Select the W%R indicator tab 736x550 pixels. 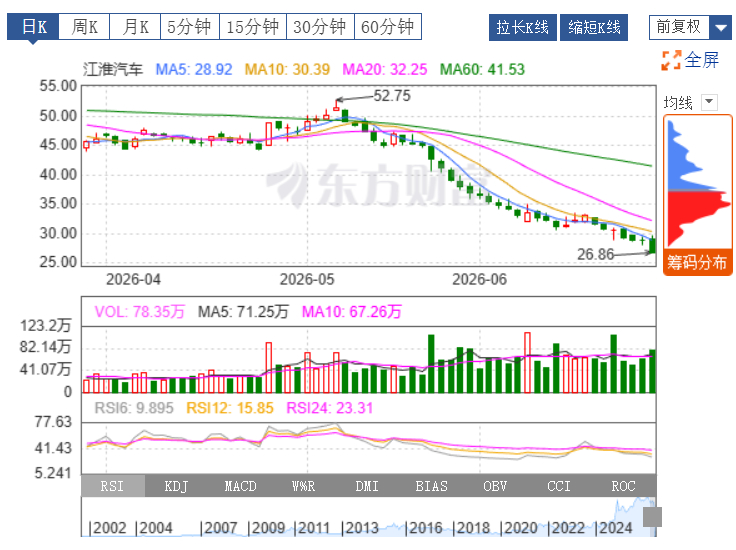click(304, 486)
